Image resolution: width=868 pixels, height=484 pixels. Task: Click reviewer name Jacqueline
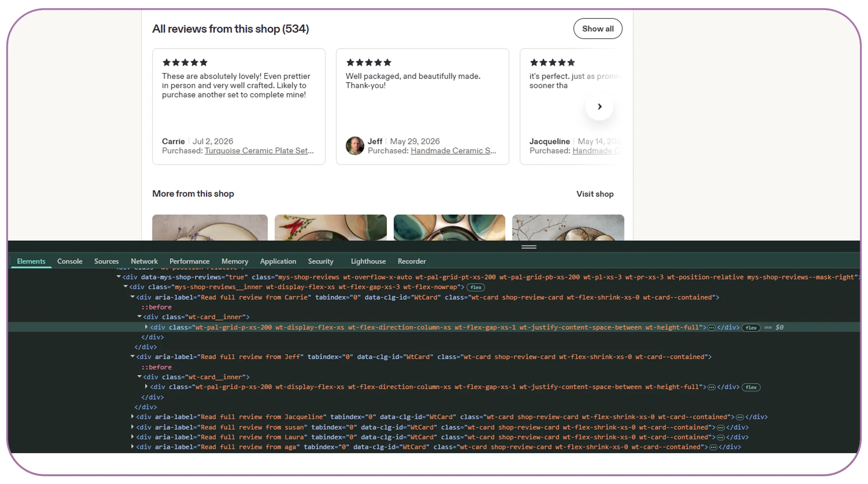click(x=549, y=141)
